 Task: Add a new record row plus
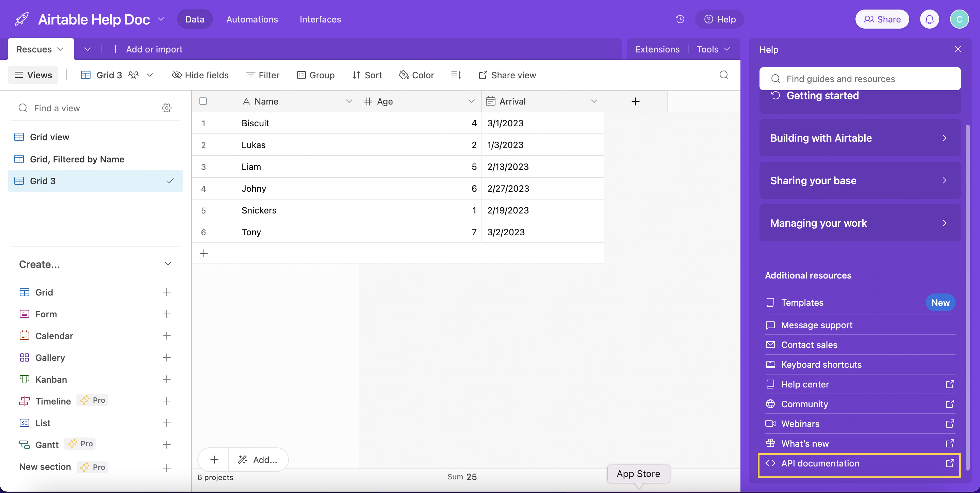point(204,253)
